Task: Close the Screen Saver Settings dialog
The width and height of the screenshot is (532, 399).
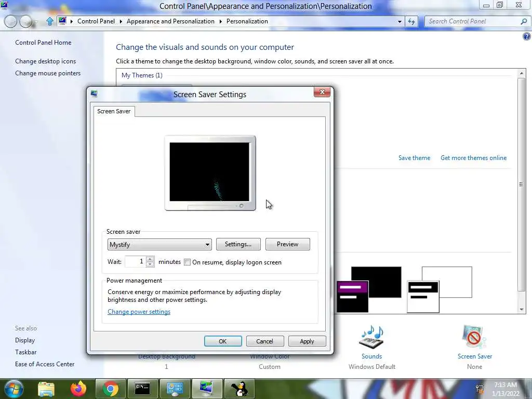Action: pos(322,91)
